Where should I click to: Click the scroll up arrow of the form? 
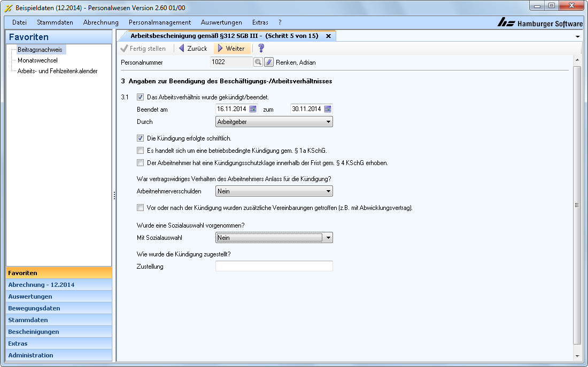577,60
